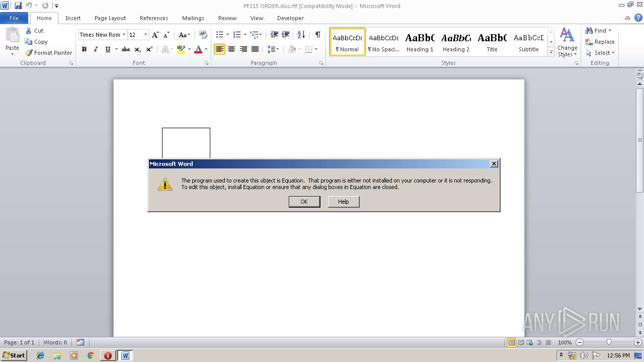
Task: Click the Help button in the dialog
Action: (344, 202)
